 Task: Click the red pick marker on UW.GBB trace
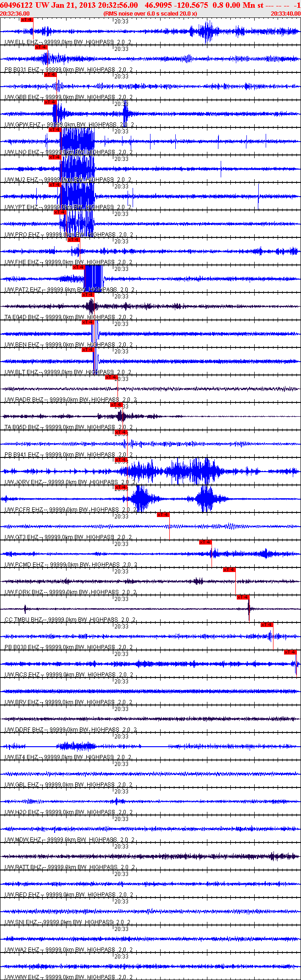tap(50, 75)
